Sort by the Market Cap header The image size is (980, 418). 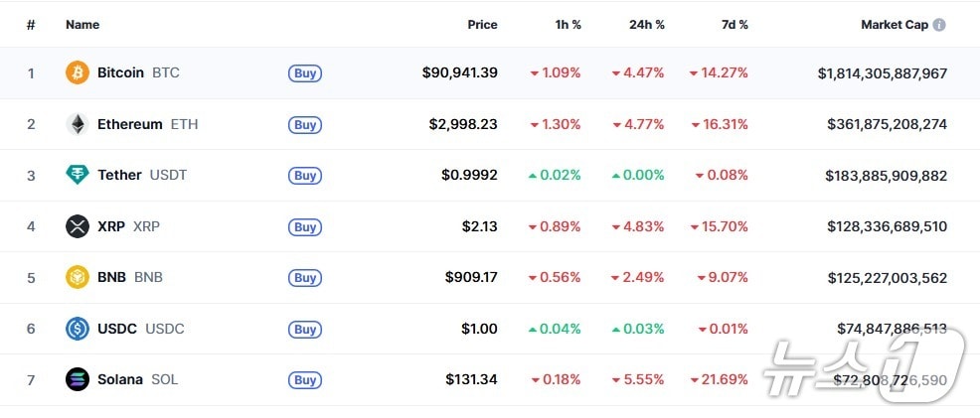[x=894, y=25]
